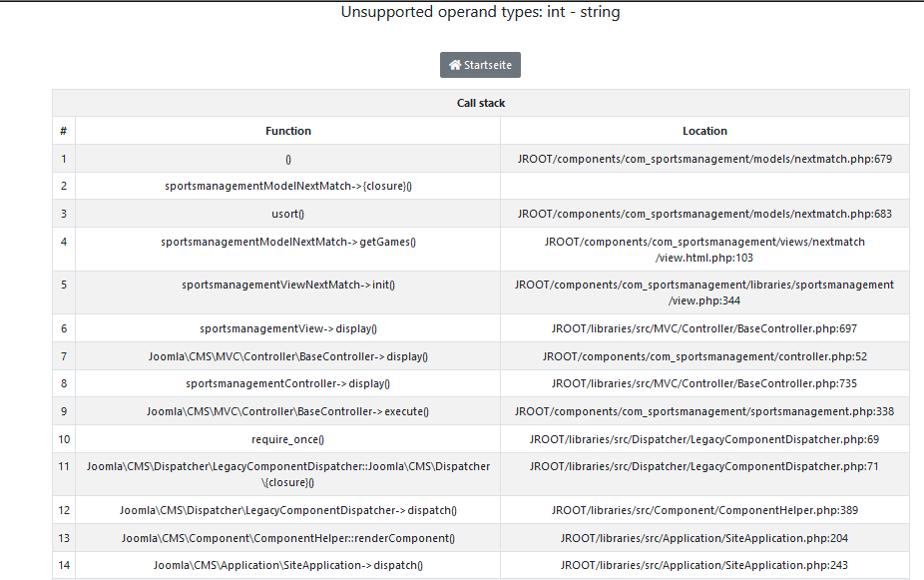Image resolution: width=924 pixels, height=580 pixels.
Task: Click the home icon on the Startseite button
Action: [x=455, y=64]
